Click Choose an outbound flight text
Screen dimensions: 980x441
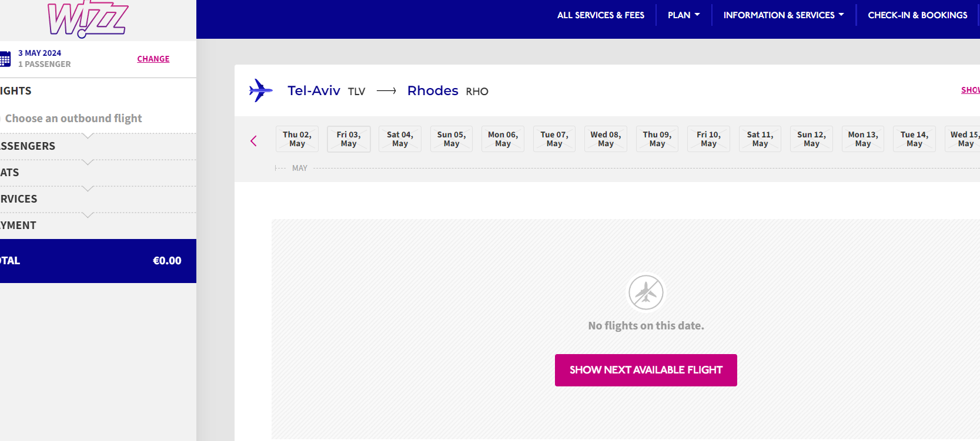[x=73, y=119]
